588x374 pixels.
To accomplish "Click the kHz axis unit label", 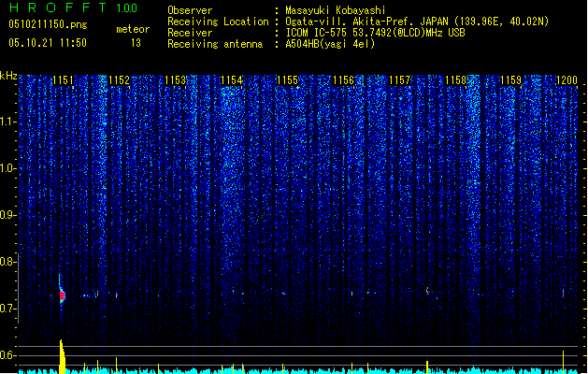I will click(8, 76).
